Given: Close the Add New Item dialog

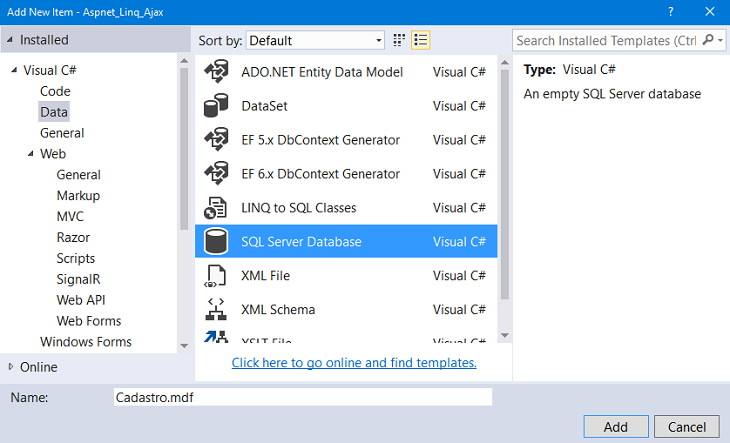Looking at the screenshot, I should (710, 12).
